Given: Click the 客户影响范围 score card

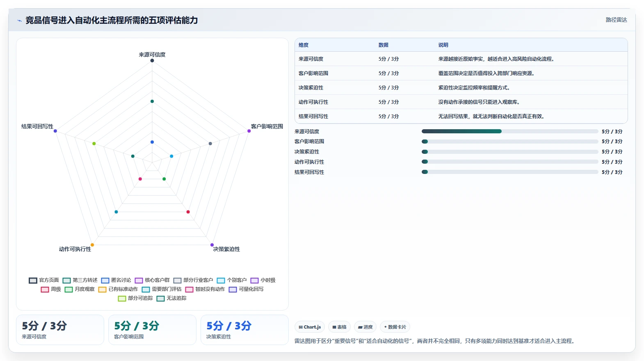Looking at the screenshot, I should pyautogui.click(x=152, y=330).
